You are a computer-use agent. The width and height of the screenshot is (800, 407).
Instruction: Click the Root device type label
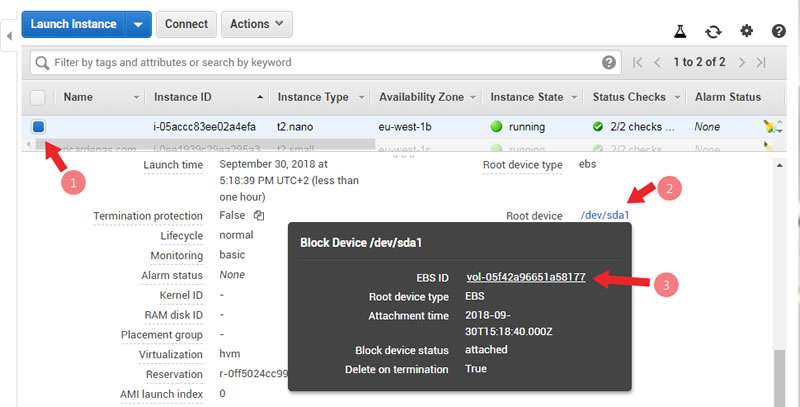pos(522,165)
